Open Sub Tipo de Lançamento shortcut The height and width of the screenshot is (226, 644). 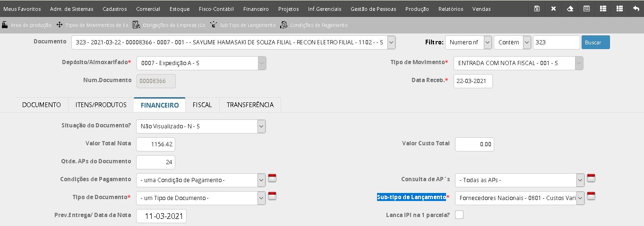[243, 25]
